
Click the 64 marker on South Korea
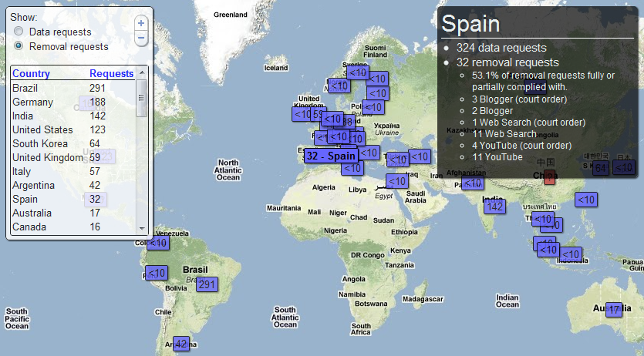point(601,168)
